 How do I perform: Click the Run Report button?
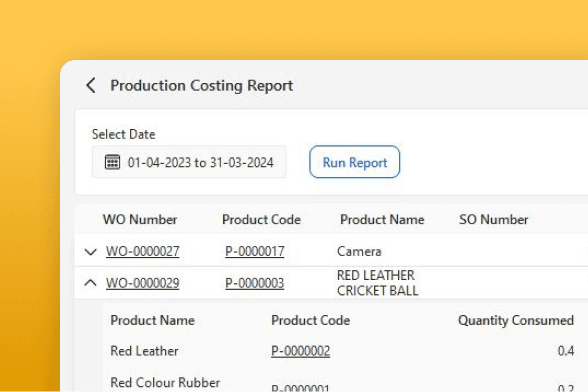[x=354, y=162]
